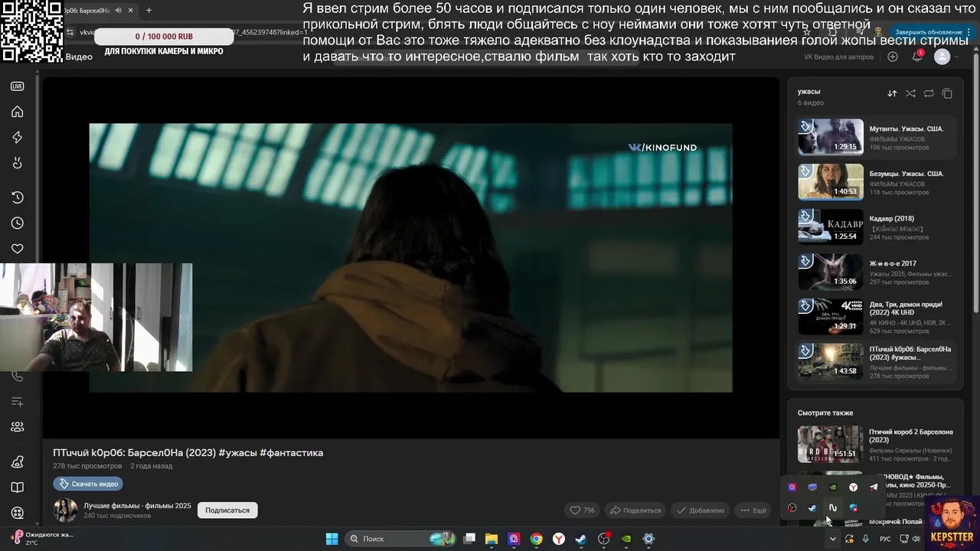Open Liked videos heart icon in sidebar
Image resolution: width=980 pixels, height=551 pixels.
coord(17,249)
